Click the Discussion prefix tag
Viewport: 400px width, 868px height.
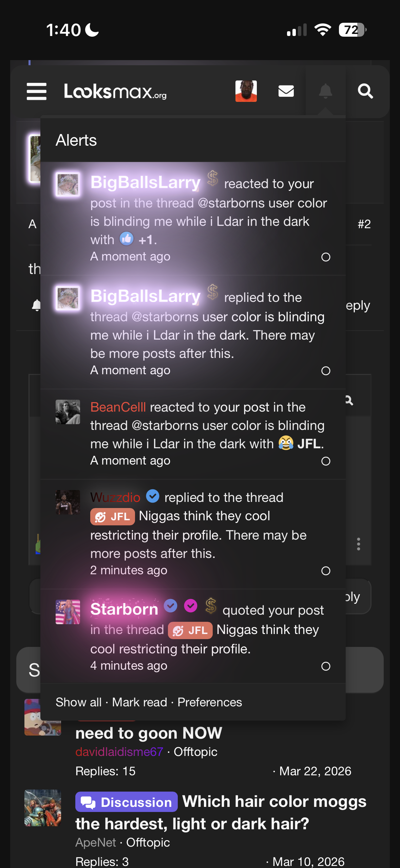coord(127,802)
